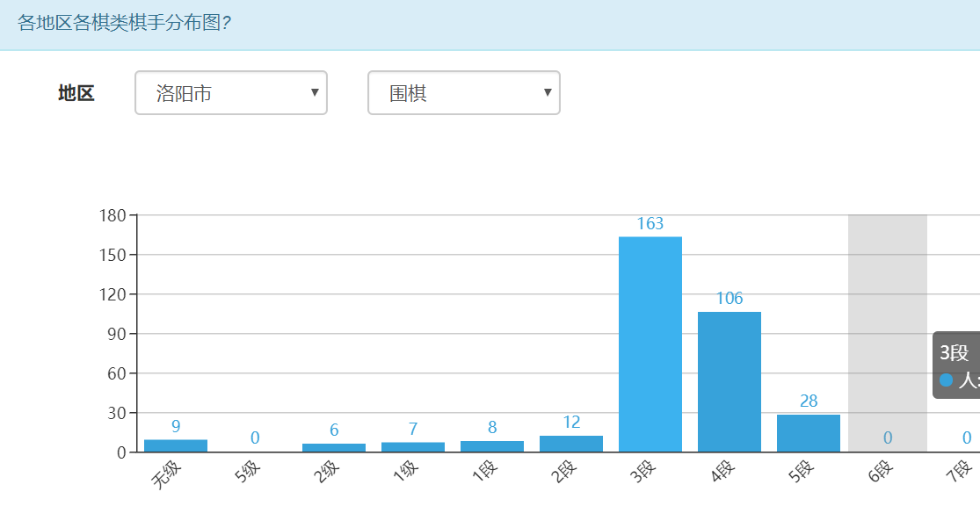This screenshot has width=980, height=528.
Task: Click the 1级 bar showing 7
Action: click(x=412, y=447)
